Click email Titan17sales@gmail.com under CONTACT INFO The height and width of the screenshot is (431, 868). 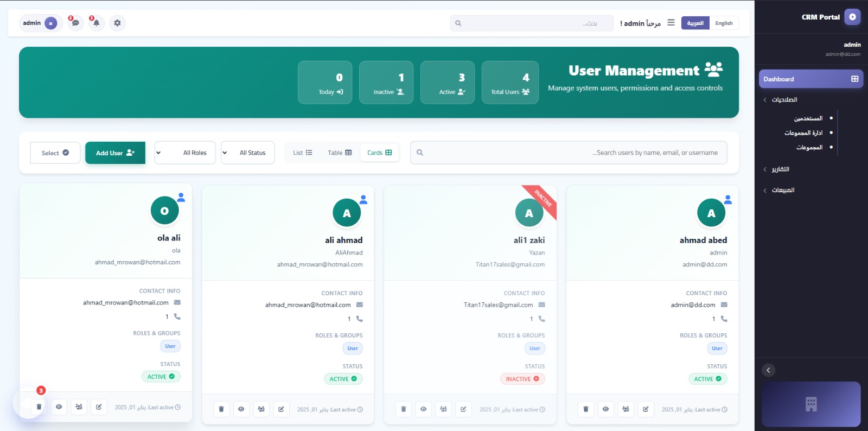coord(499,305)
